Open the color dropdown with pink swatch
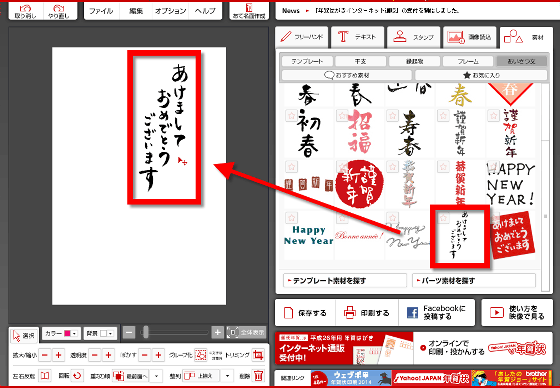The height and width of the screenshot is (388, 560). click(61, 333)
